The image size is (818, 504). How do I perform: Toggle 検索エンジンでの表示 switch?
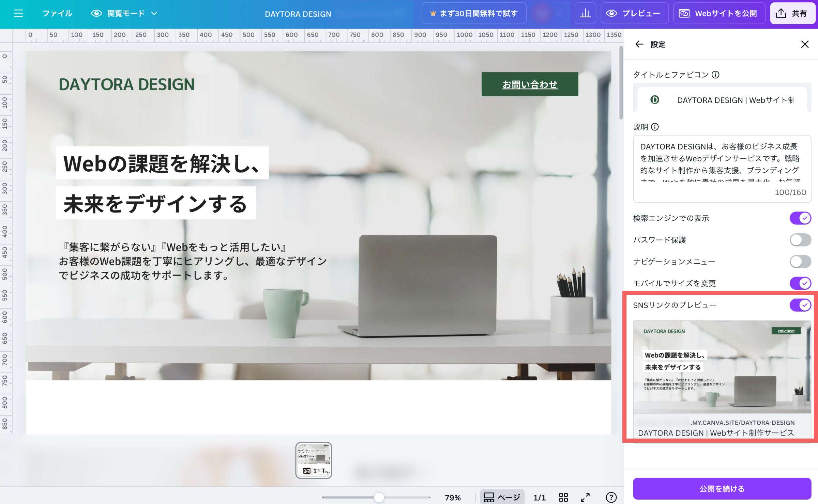(x=800, y=218)
